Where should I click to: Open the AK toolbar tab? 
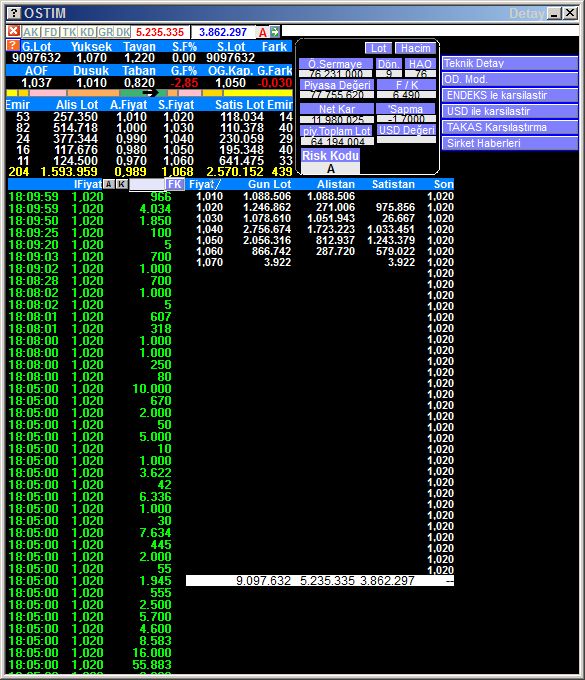(31, 32)
